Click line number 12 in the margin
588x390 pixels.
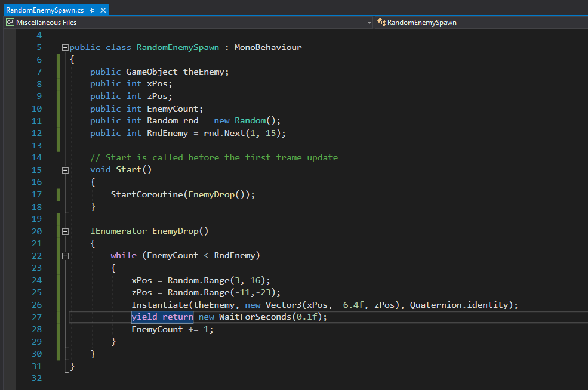coord(37,134)
